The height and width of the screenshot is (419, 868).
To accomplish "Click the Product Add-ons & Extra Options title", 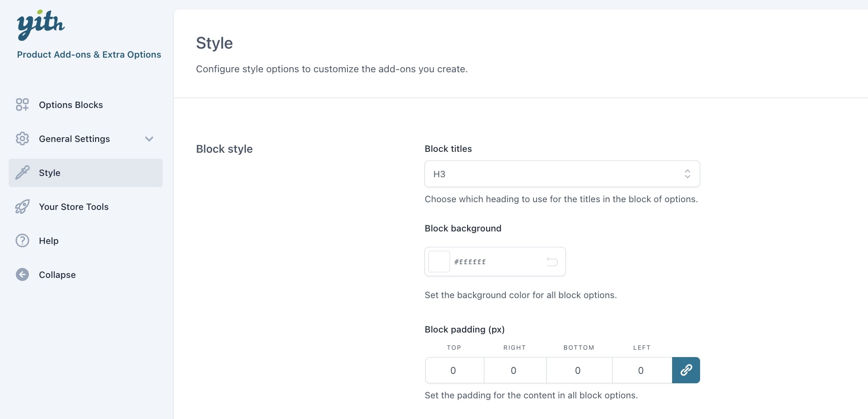I will point(89,55).
